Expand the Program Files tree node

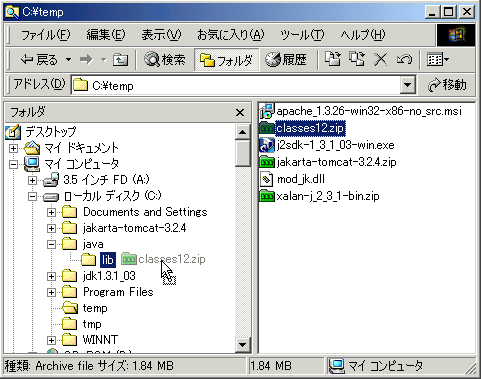click(x=51, y=292)
